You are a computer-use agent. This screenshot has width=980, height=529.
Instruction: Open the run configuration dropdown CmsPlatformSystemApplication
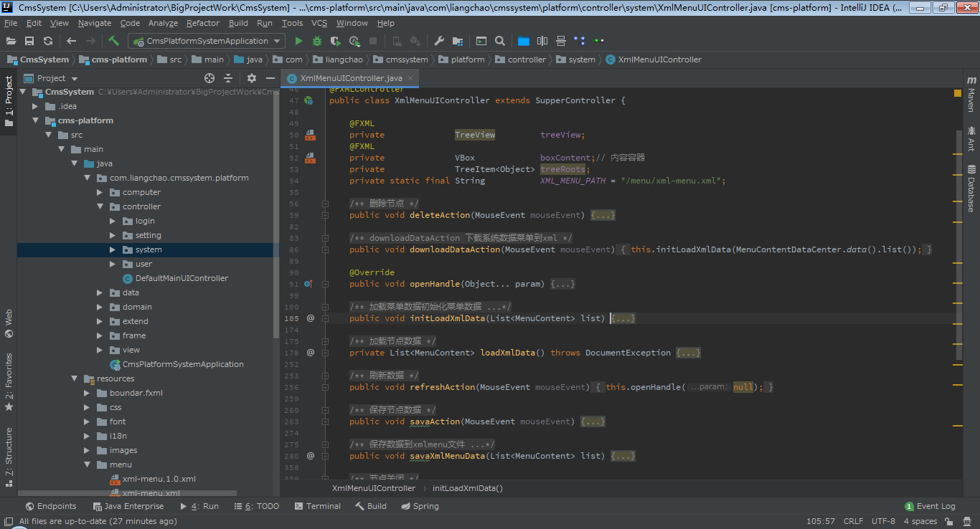pyautogui.click(x=206, y=41)
